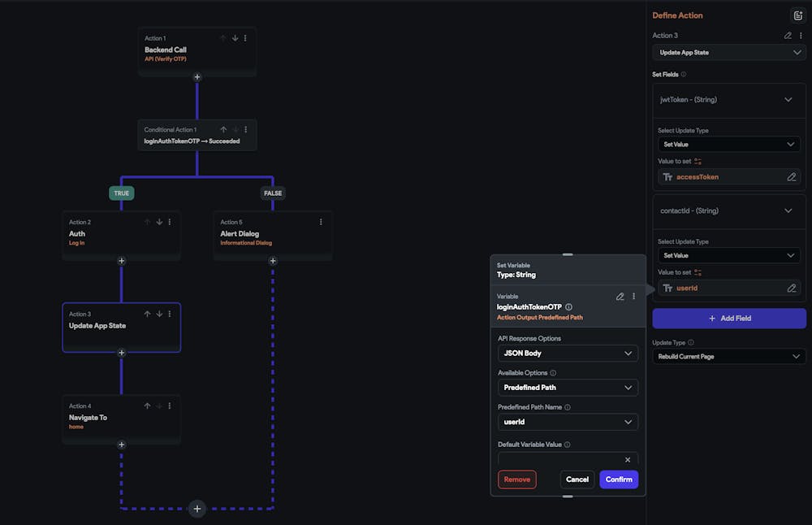Show Predefined Path Name info tooltip
Screen dimensions: 812x525
coord(568,407)
